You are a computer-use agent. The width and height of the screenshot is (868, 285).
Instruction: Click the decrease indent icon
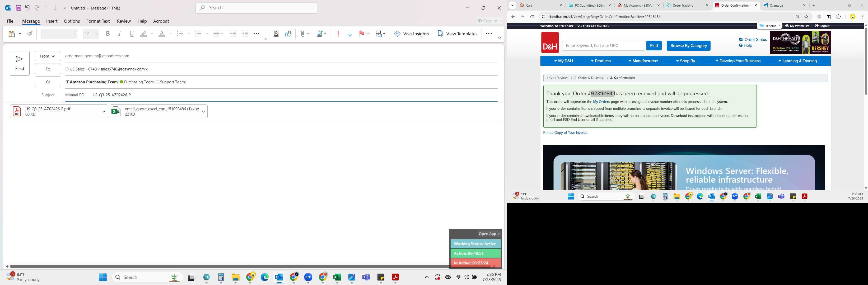point(233,34)
